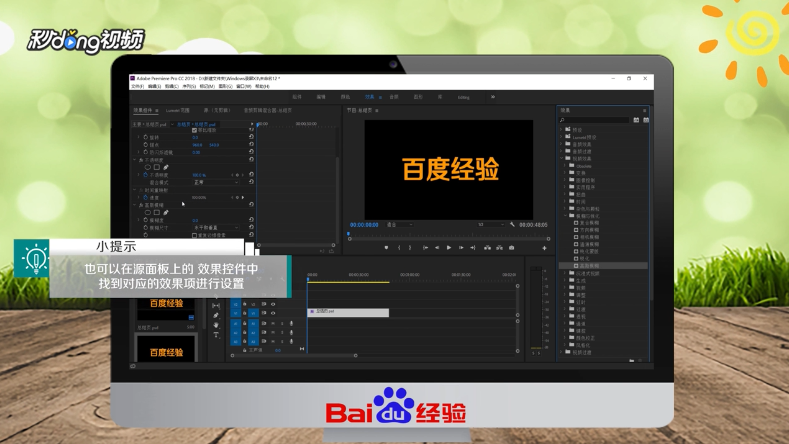Click the Program monitor scrub bar playhead

[348, 234]
